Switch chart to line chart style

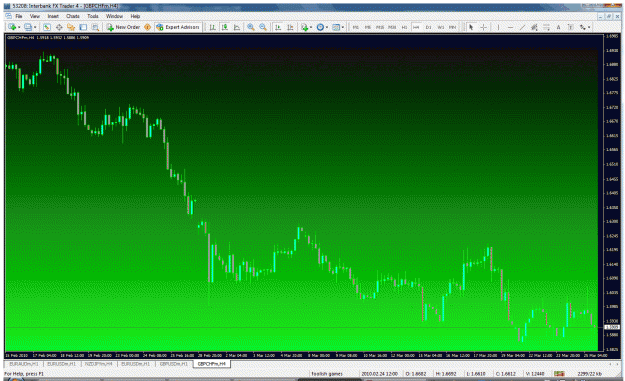tap(237, 27)
